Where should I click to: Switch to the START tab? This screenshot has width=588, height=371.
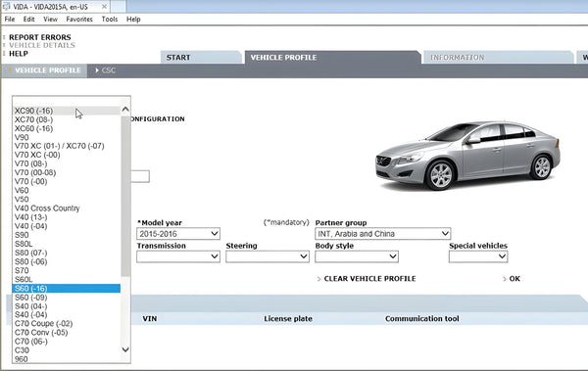tap(201, 58)
